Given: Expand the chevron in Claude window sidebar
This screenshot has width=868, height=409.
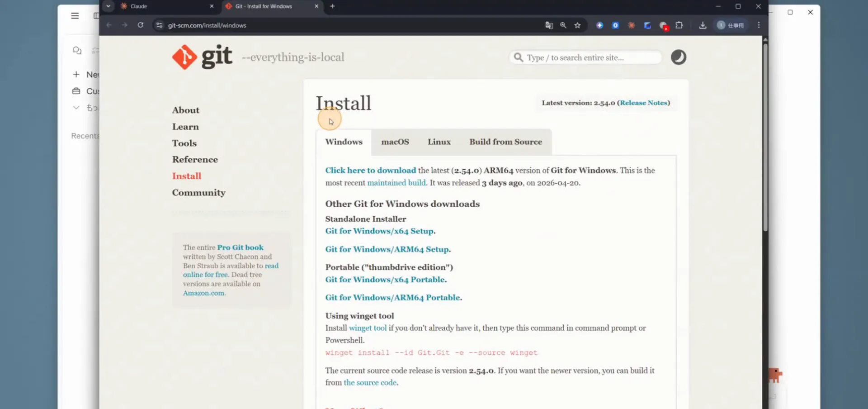Looking at the screenshot, I should tap(76, 108).
